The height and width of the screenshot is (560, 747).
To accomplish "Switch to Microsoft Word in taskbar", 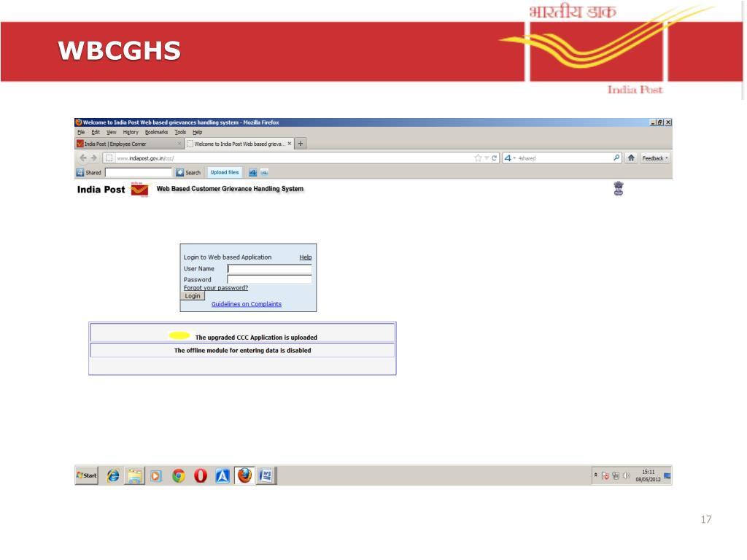I will coord(266,475).
